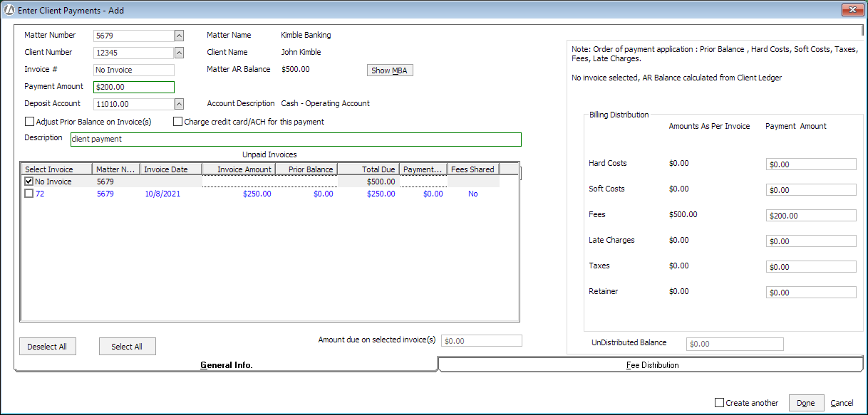Image resolution: width=868 pixels, height=415 pixels.
Task: Enable Adjust Prior Balance on Invoice(s)
Action: click(30, 122)
